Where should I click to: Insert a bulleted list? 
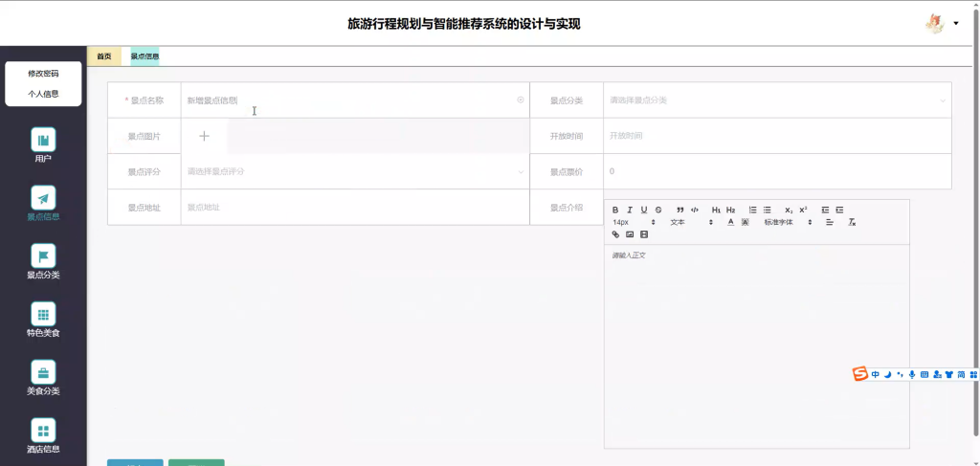click(767, 210)
